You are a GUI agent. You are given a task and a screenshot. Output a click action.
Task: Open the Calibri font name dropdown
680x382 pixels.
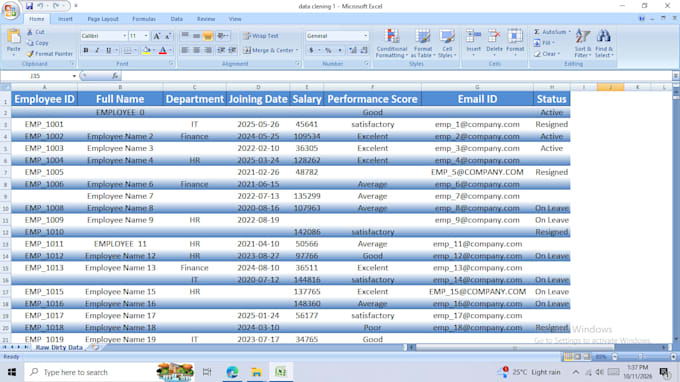[x=124, y=36]
